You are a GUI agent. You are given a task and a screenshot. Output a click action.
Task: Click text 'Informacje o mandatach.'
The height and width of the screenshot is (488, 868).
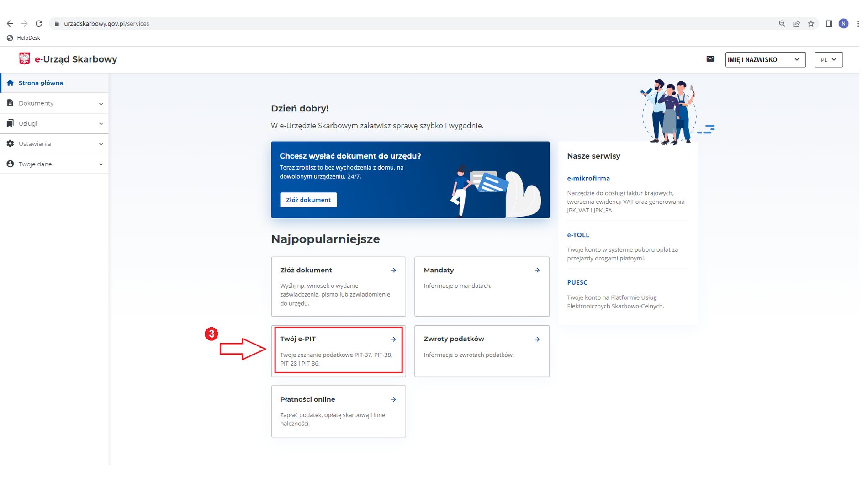(457, 286)
